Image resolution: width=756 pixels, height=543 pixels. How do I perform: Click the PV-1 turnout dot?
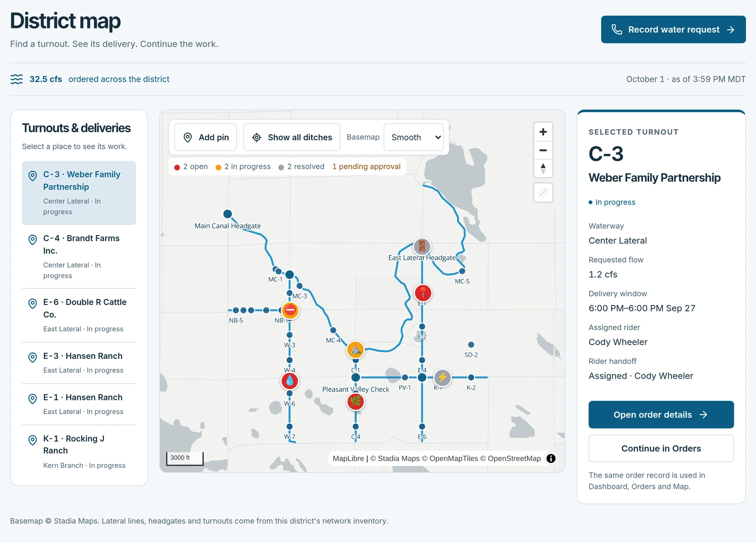(x=405, y=377)
